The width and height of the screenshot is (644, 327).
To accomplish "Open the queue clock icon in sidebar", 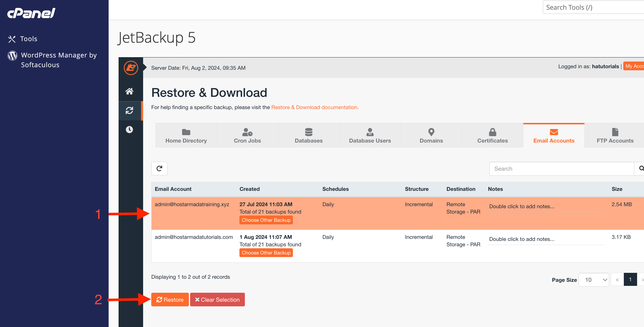I will pyautogui.click(x=130, y=130).
